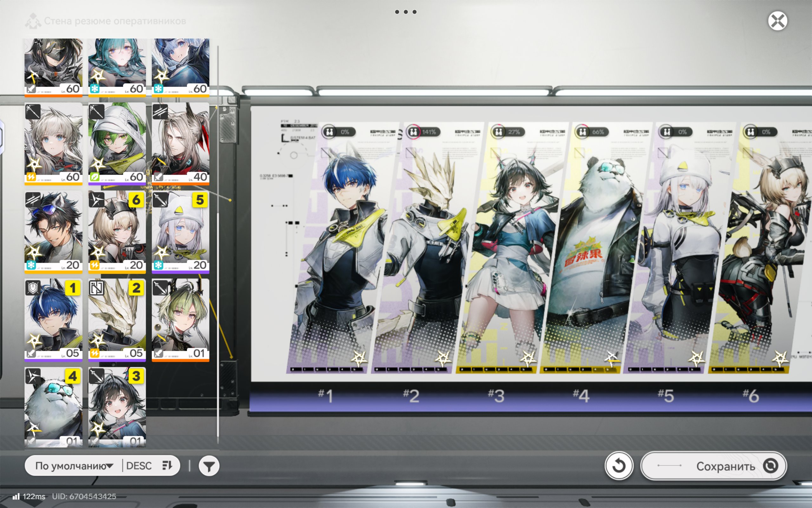Click the shield class icon on blue-haired operator card
Image resolution: width=812 pixels, height=508 pixels.
coord(33,288)
